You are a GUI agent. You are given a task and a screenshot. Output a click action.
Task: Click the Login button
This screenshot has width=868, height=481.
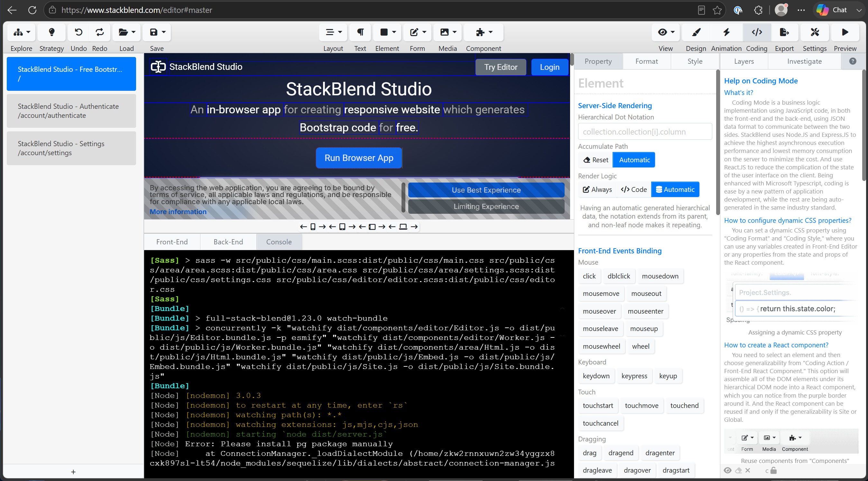coord(549,67)
